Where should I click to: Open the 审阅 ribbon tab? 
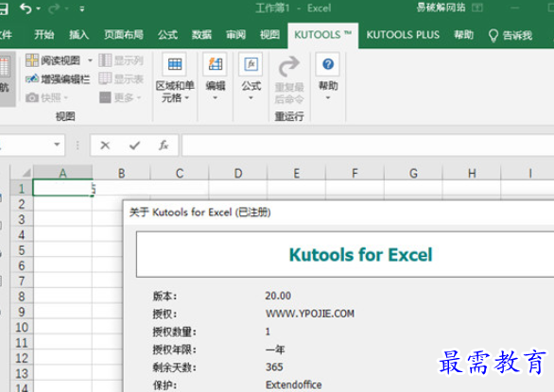(x=235, y=35)
